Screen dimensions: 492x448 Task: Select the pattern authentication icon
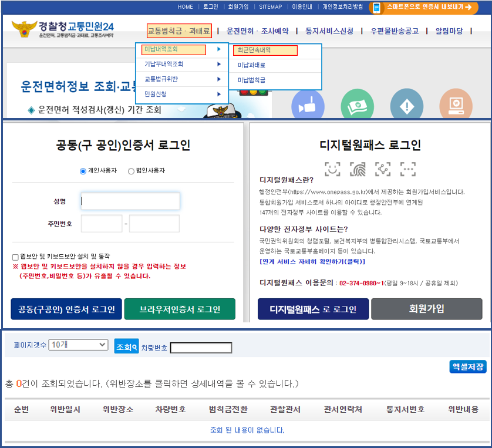click(382, 169)
